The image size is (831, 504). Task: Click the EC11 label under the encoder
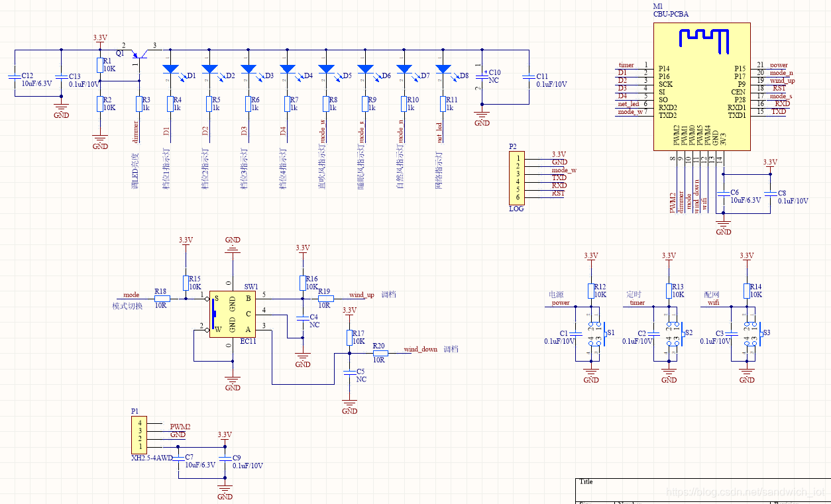click(248, 342)
